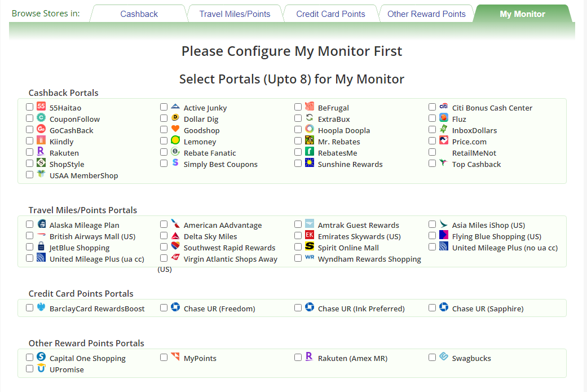
Task: Select the Delta Sky Miles checkbox
Action: pyautogui.click(x=164, y=235)
